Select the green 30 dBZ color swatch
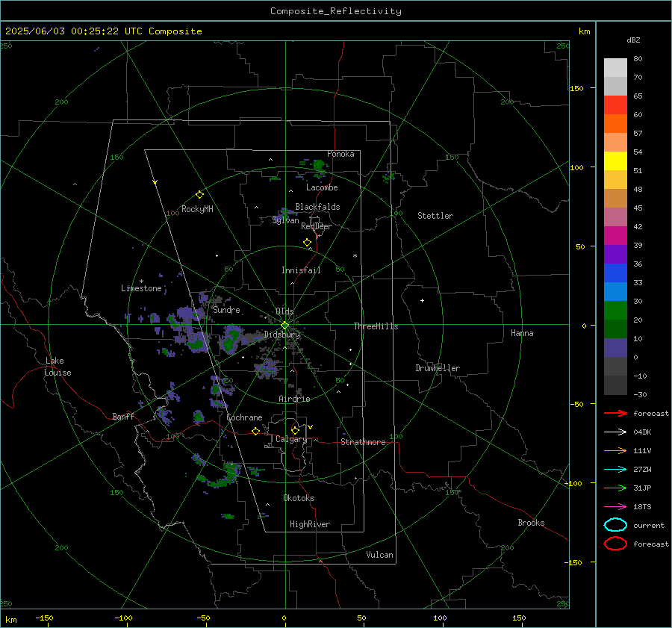This screenshot has height=628, width=672. click(615, 311)
